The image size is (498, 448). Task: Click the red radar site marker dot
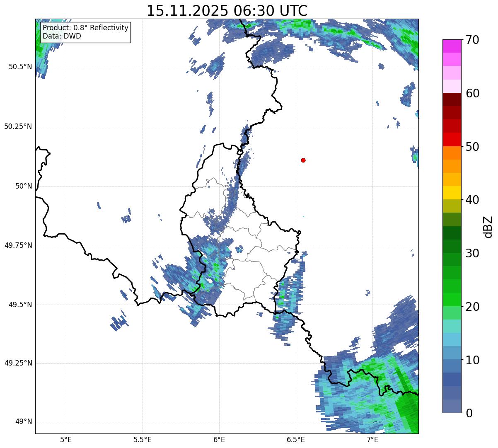pyautogui.click(x=303, y=160)
